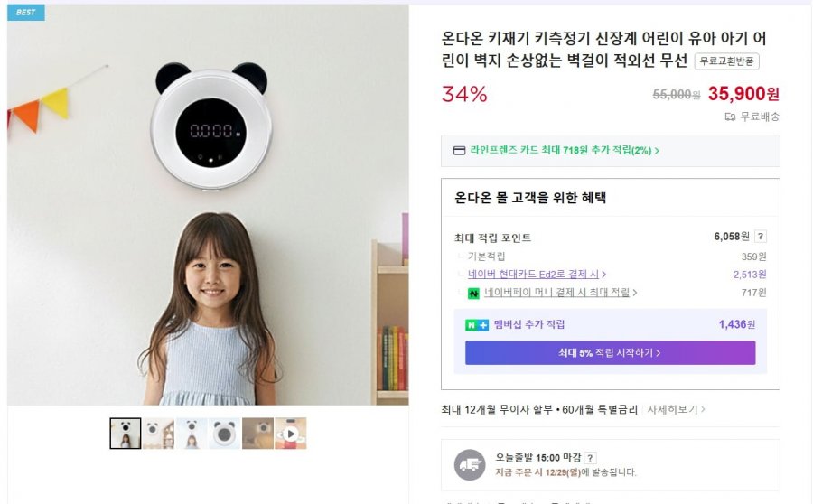Click the 무료교환반품 tag
Screen dimensions: 813x504
pos(726,61)
